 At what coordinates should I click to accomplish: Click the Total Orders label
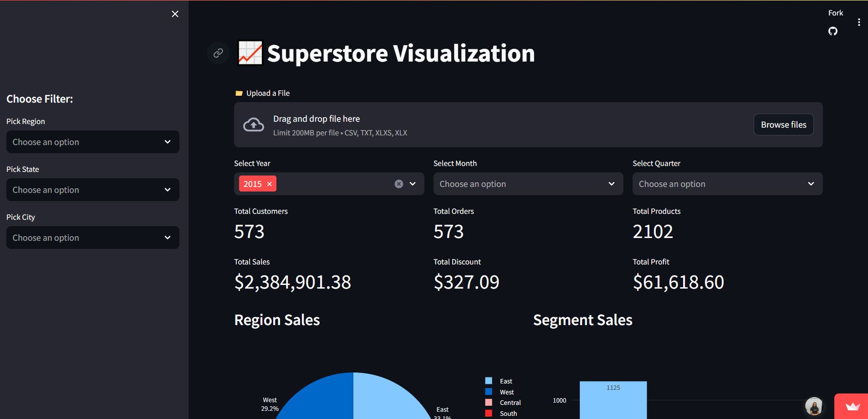coord(454,211)
